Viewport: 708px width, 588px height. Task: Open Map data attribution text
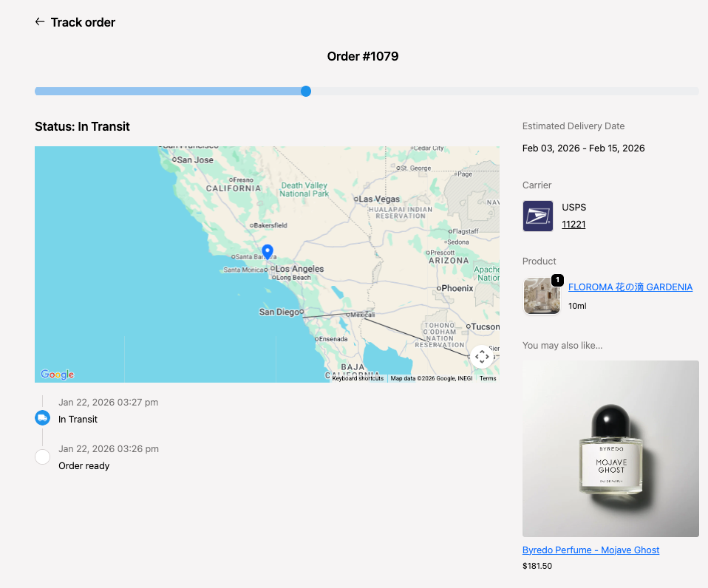tap(432, 377)
